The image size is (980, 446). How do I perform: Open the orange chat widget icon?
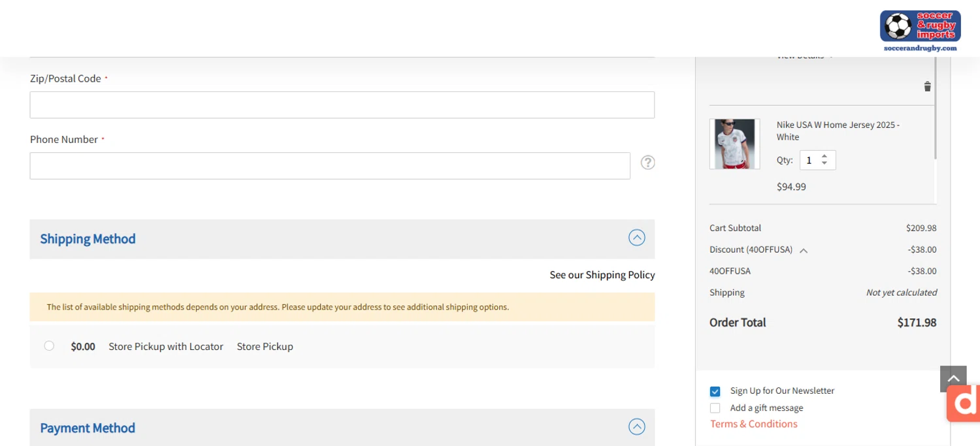964,403
